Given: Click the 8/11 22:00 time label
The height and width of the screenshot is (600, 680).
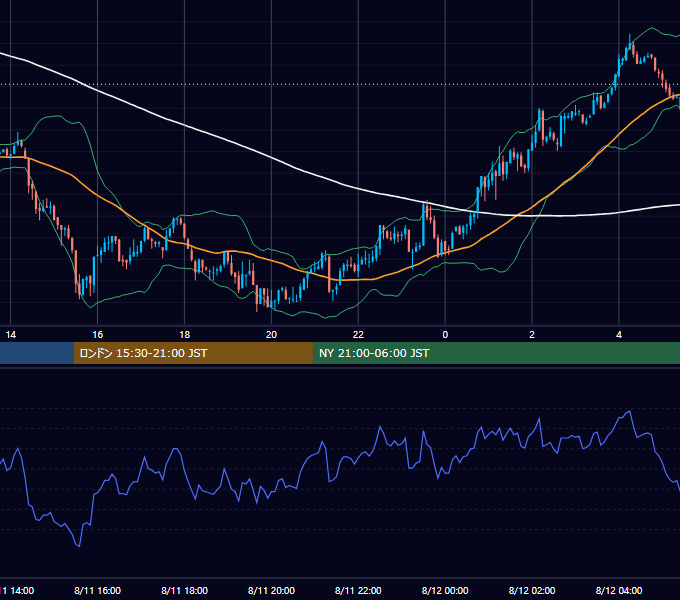Looking at the screenshot, I should (358, 590).
